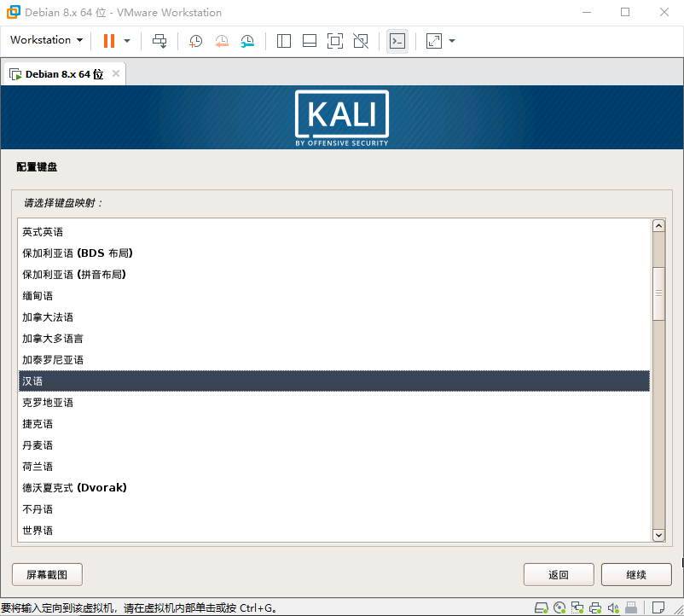The width and height of the screenshot is (684, 616).
Task: Choose 德沃夏克式 (Dvorak) layout
Action: coord(334,488)
